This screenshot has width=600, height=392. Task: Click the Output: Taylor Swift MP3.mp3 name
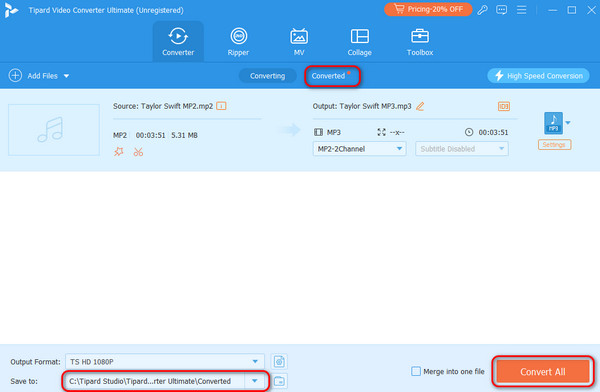(362, 106)
